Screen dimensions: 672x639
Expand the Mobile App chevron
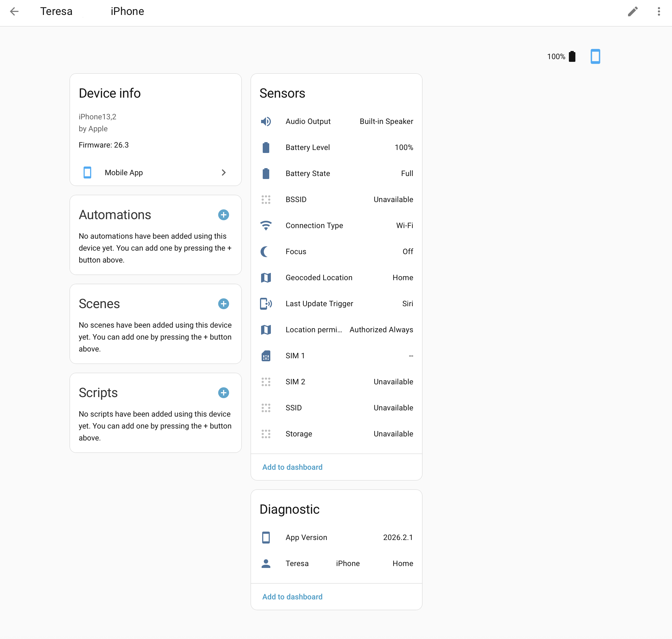224,173
